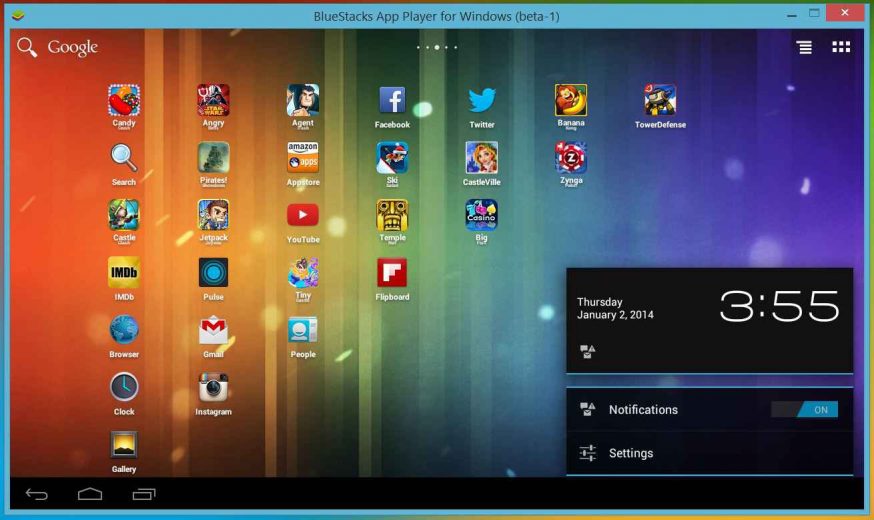Screen dimensions: 874x520
Task: Open the recent apps button
Action: tap(144, 494)
